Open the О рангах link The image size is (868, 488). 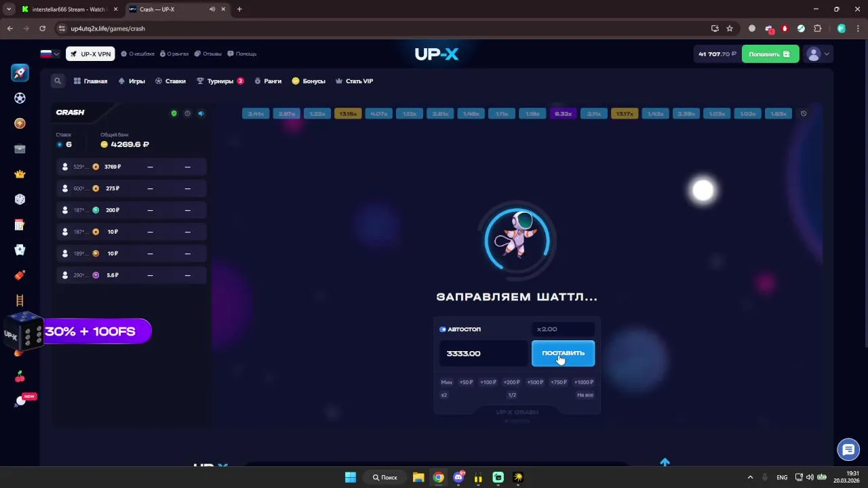[x=174, y=54]
